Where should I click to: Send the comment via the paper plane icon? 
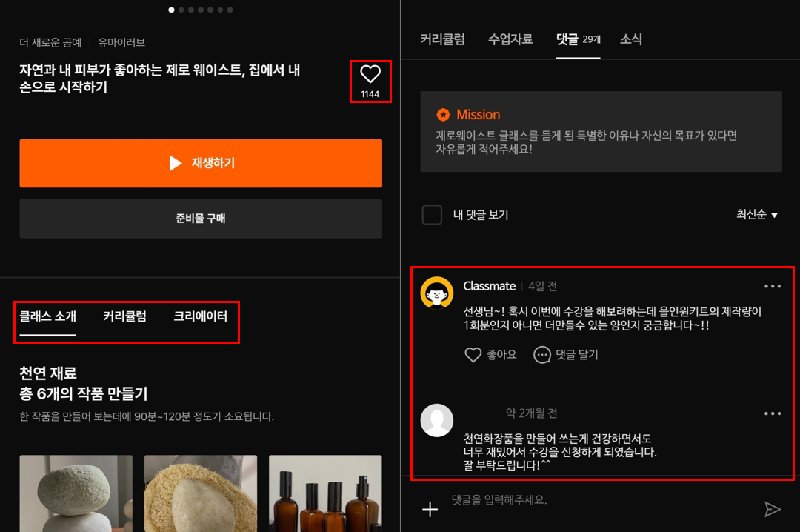[x=773, y=509]
